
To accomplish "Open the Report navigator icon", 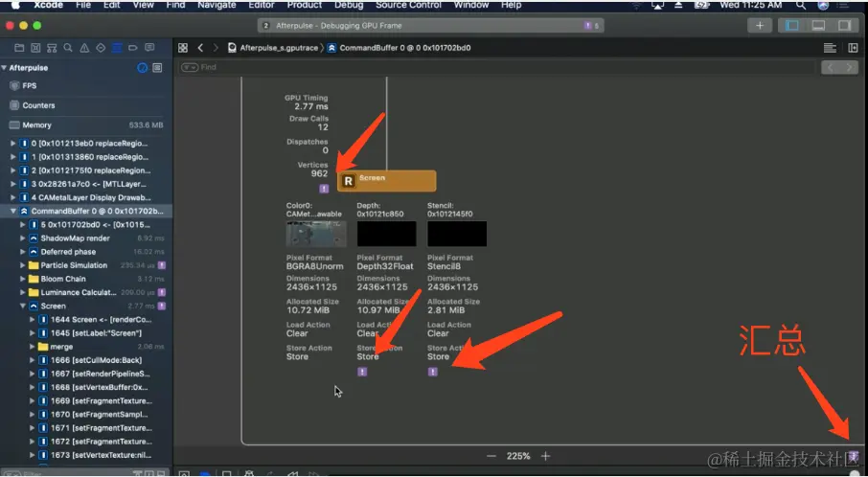I will [149, 48].
